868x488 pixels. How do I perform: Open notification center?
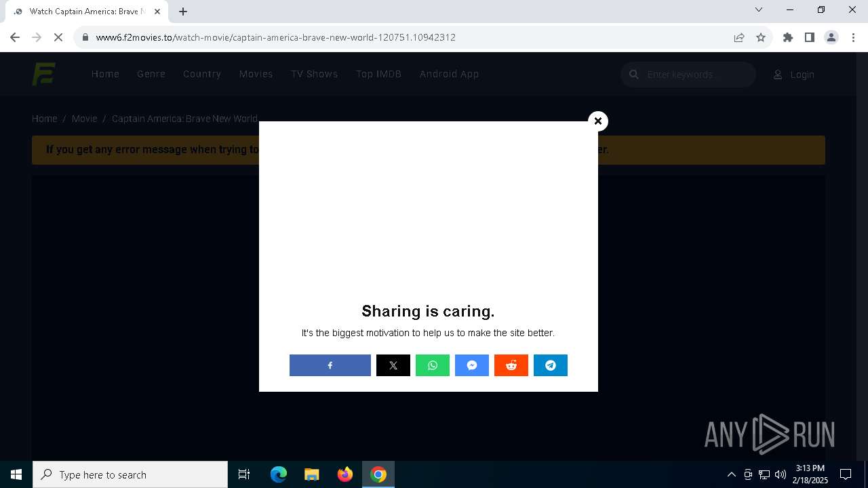tap(846, 474)
